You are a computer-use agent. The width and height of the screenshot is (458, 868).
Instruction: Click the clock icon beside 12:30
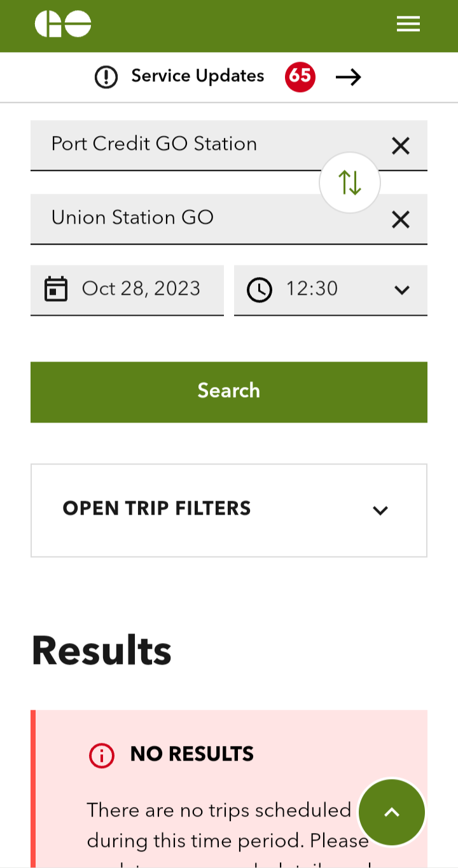(x=260, y=290)
